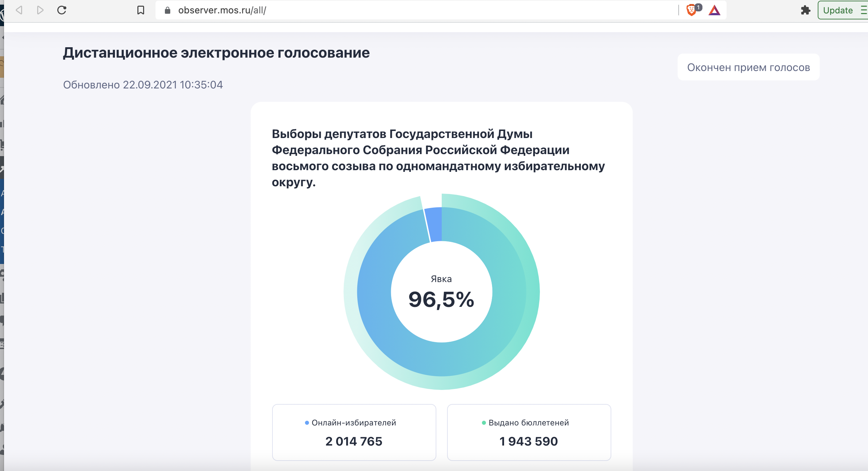Click the green legend dot for Выдано бюллетеней
The height and width of the screenshot is (471, 868).
click(x=484, y=423)
